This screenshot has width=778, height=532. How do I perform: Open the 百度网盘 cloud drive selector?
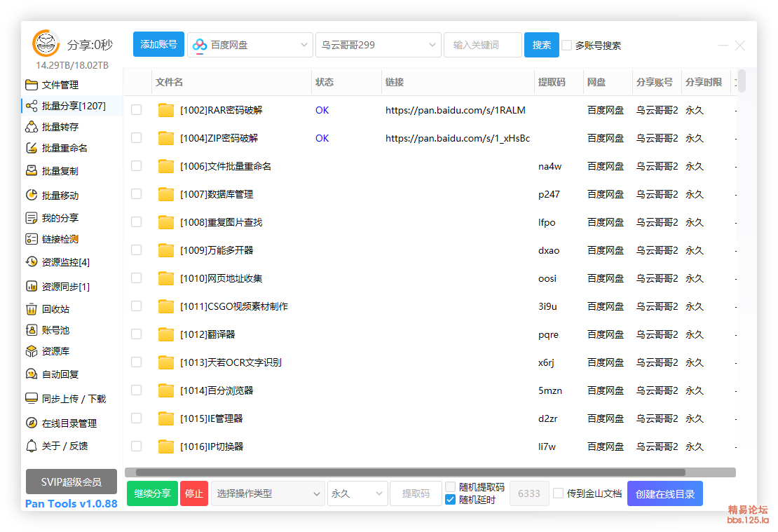point(250,45)
